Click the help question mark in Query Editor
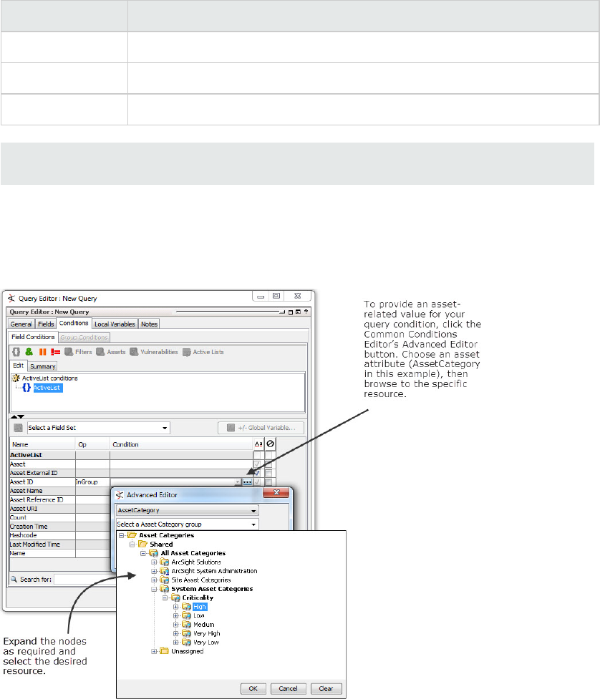Screen dimensions: 600x700 (x=306, y=312)
